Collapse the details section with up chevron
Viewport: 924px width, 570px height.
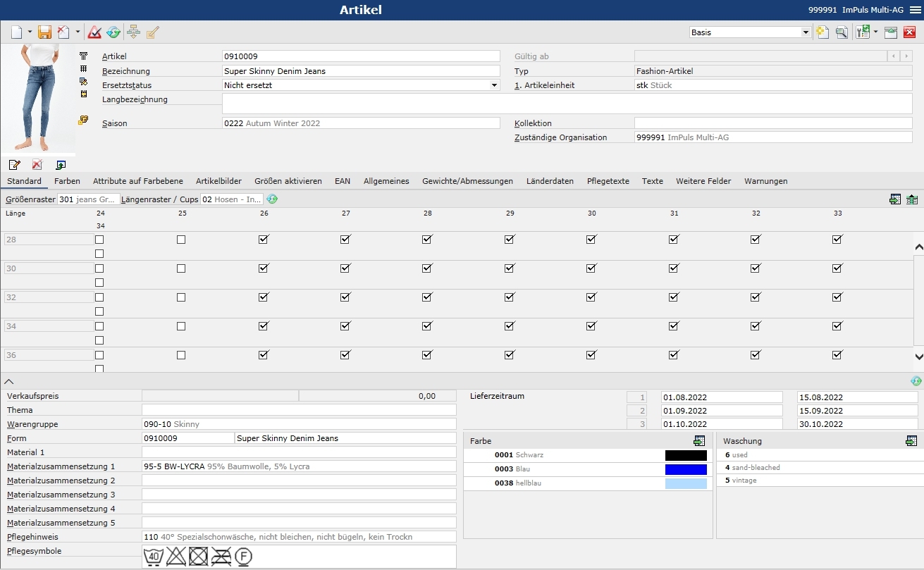point(9,380)
